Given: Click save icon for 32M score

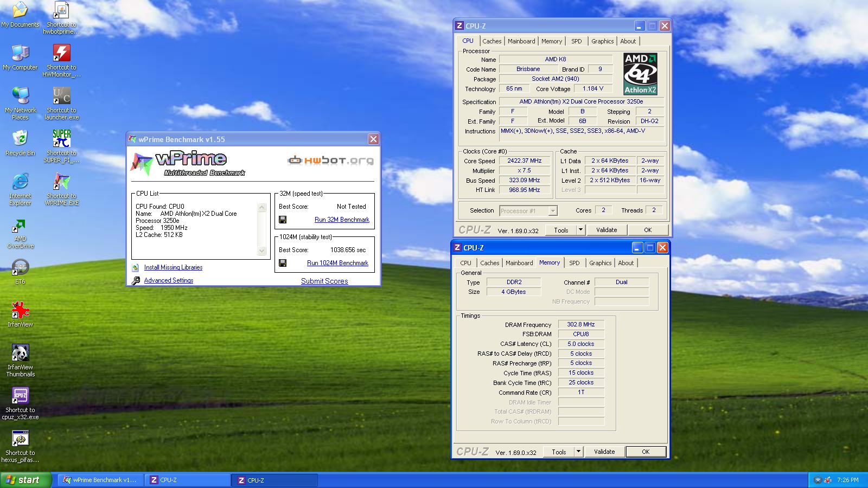Looking at the screenshot, I should point(282,220).
